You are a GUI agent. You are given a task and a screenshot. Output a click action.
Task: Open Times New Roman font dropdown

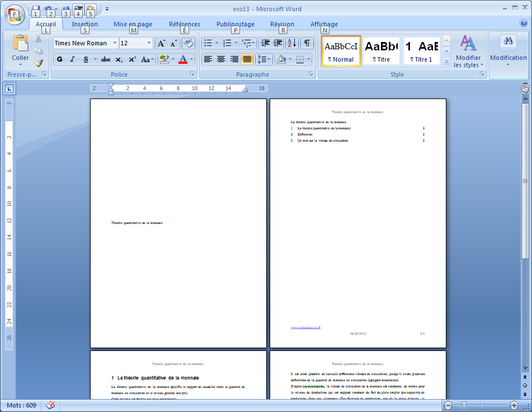pyautogui.click(x=115, y=43)
